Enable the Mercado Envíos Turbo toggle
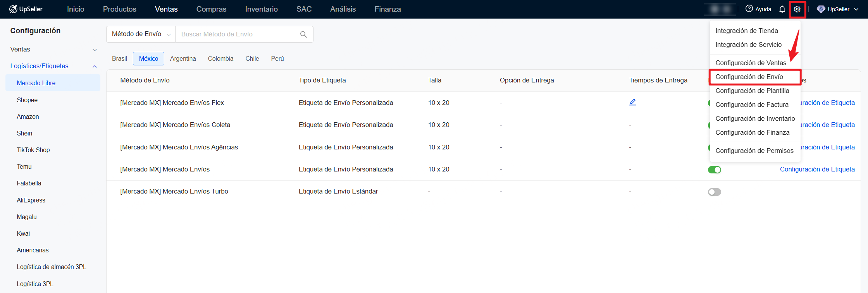Image resolution: width=868 pixels, height=293 pixels. [714, 192]
